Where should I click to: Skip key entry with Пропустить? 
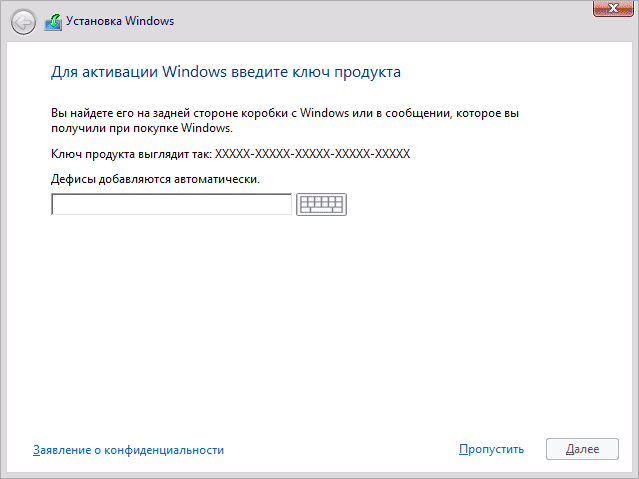pyautogui.click(x=491, y=450)
